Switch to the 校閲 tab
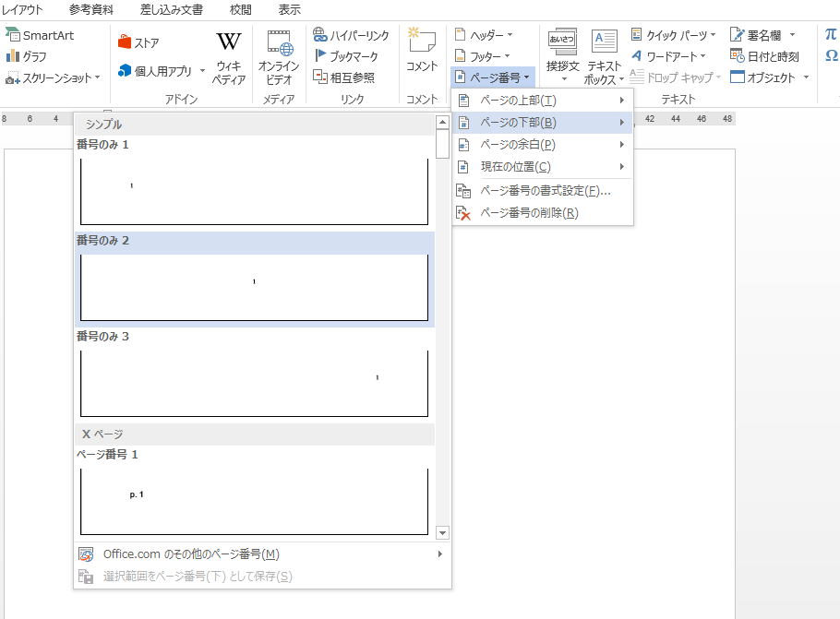The image size is (840, 619). point(241,9)
